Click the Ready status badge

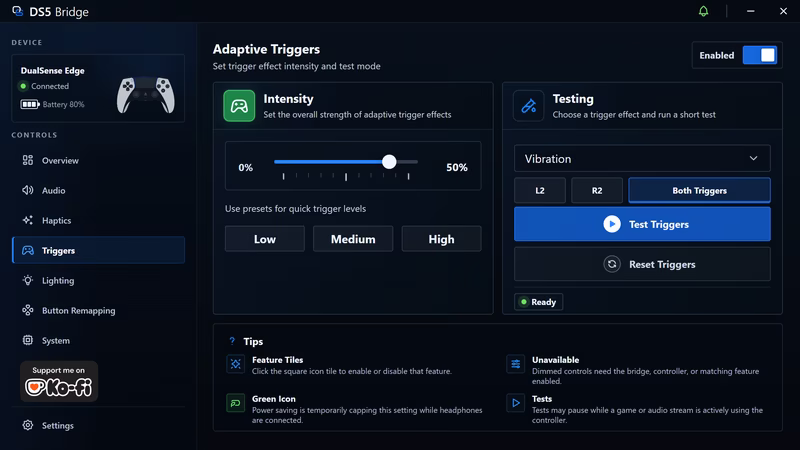[538, 302]
